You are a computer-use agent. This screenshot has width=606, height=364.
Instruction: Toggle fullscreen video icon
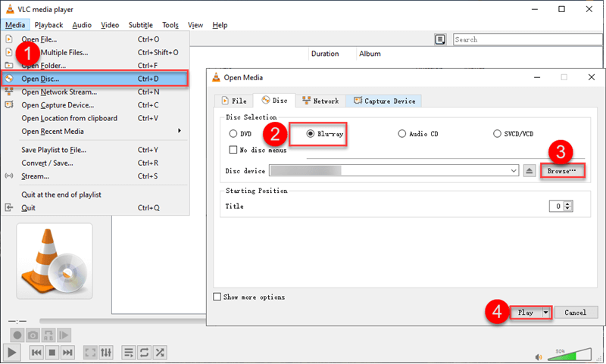coord(90,353)
